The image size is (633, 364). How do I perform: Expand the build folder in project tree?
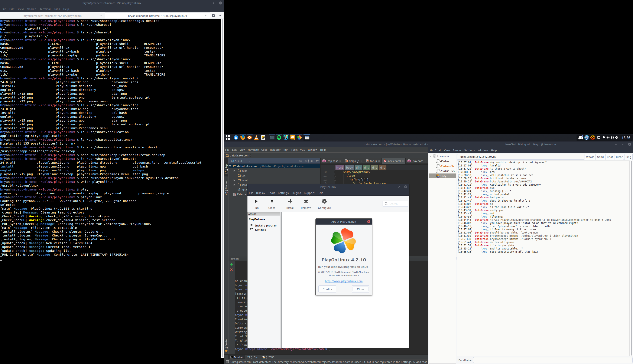[x=234, y=171]
